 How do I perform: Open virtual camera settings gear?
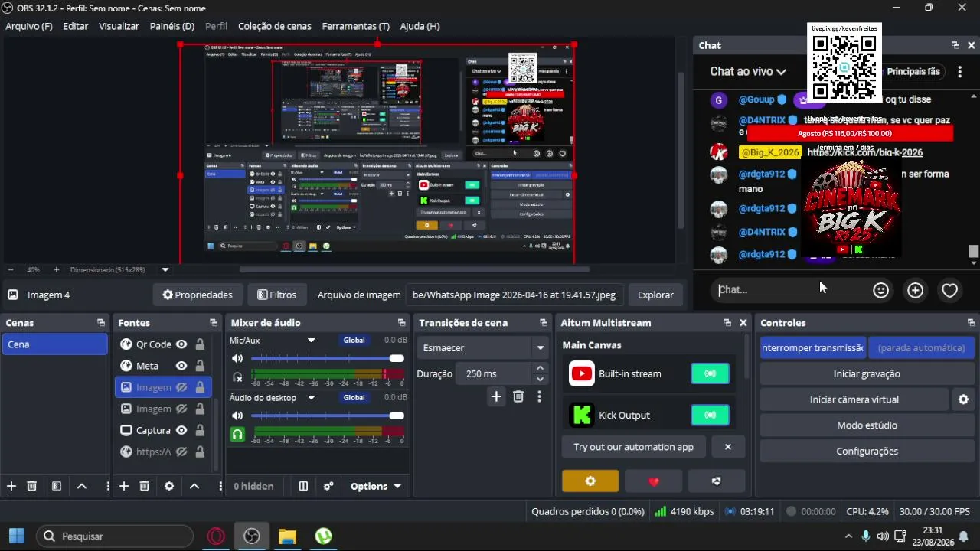963,399
